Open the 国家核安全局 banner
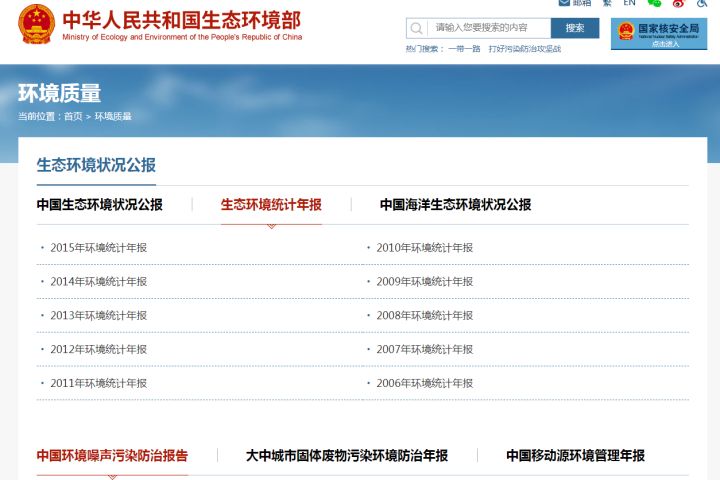Viewport: 720px width, 480px height. (x=659, y=34)
